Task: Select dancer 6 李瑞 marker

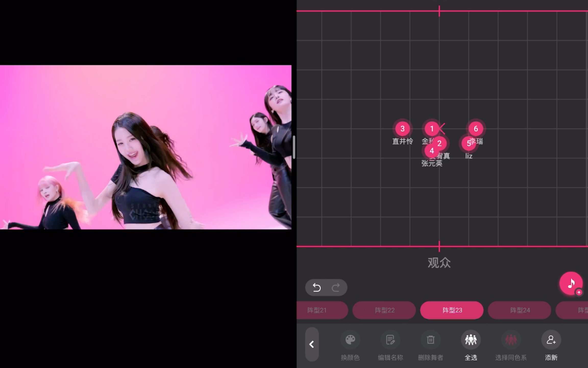Action: pos(476,129)
